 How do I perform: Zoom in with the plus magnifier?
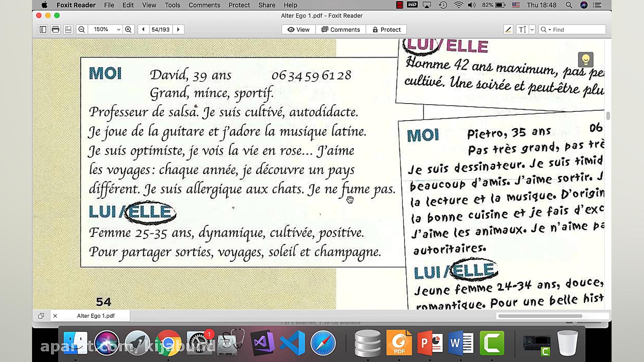128,29
